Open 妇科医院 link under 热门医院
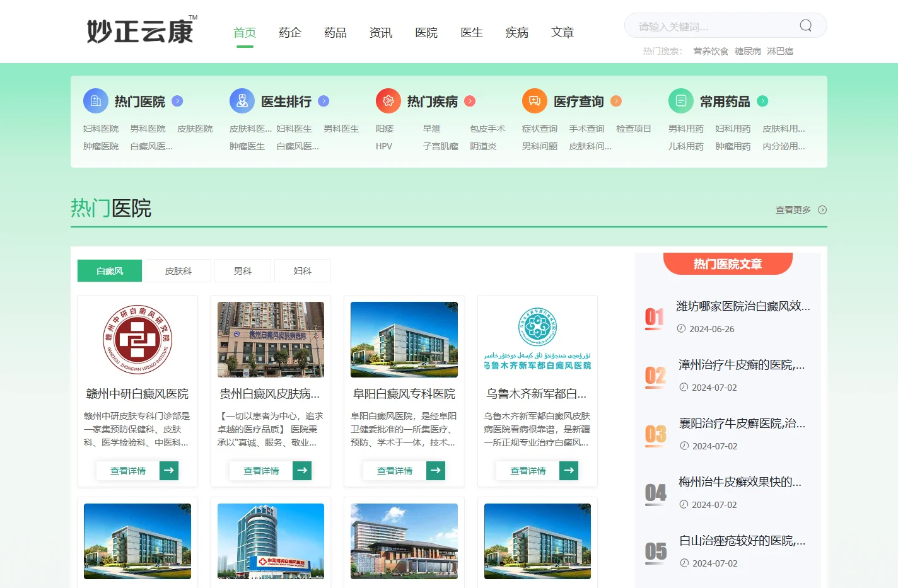Viewport: 898px width, 588px height. point(101,129)
